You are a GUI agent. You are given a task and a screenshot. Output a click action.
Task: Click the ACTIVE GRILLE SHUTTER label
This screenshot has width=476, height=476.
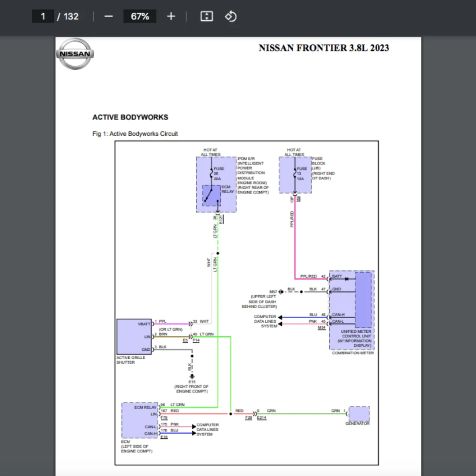pos(131,360)
